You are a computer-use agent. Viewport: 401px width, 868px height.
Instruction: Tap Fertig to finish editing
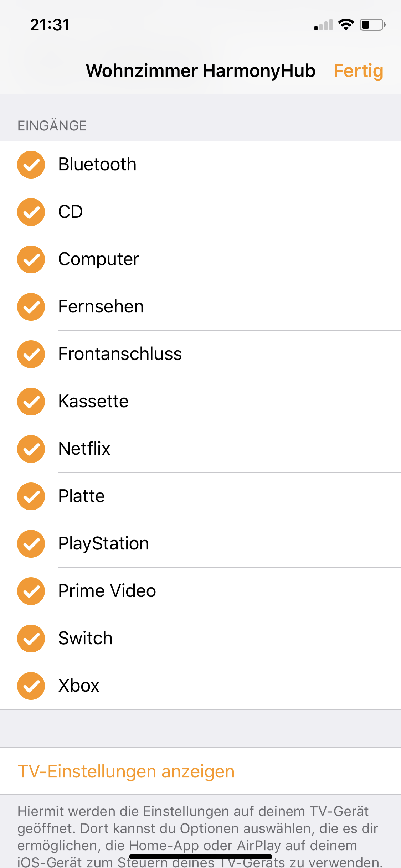pos(358,71)
